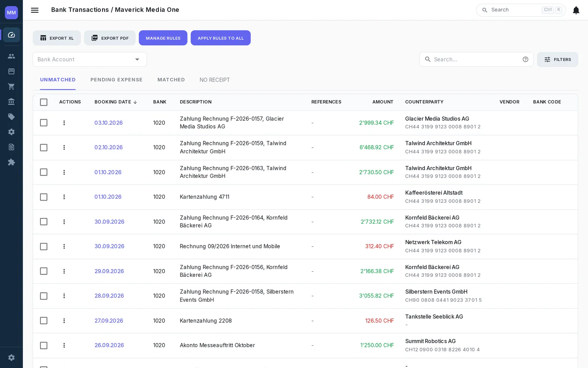The height and width of the screenshot is (368, 588).
Task: Open the bottom settings gear in sidebar
Action: tap(11, 358)
